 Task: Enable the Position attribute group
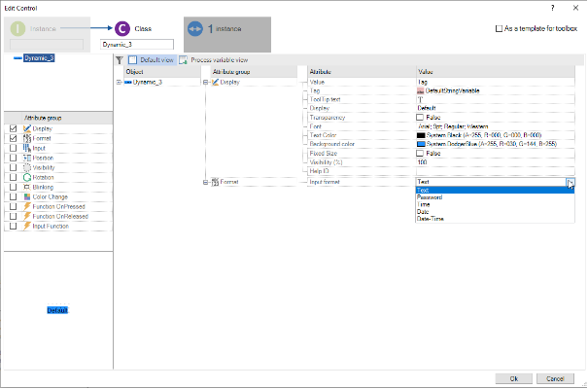(x=14, y=158)
